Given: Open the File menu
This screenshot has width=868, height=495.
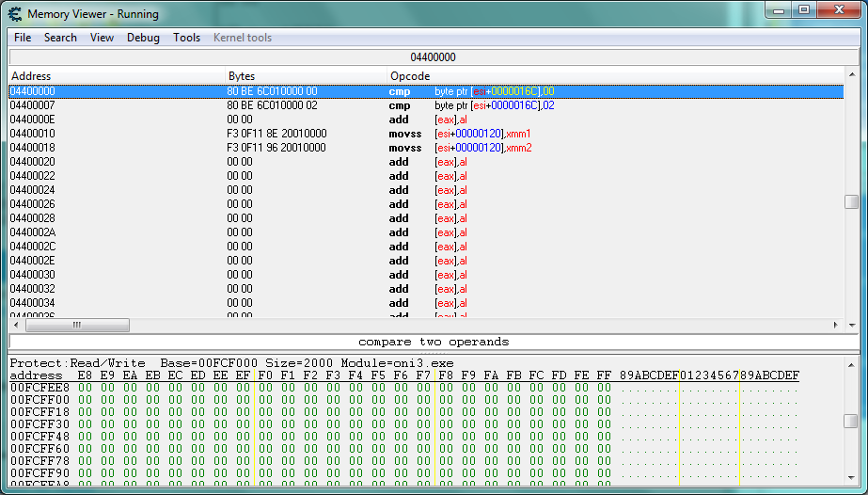Looking at the screenshot, I should (x=23, y=38).
